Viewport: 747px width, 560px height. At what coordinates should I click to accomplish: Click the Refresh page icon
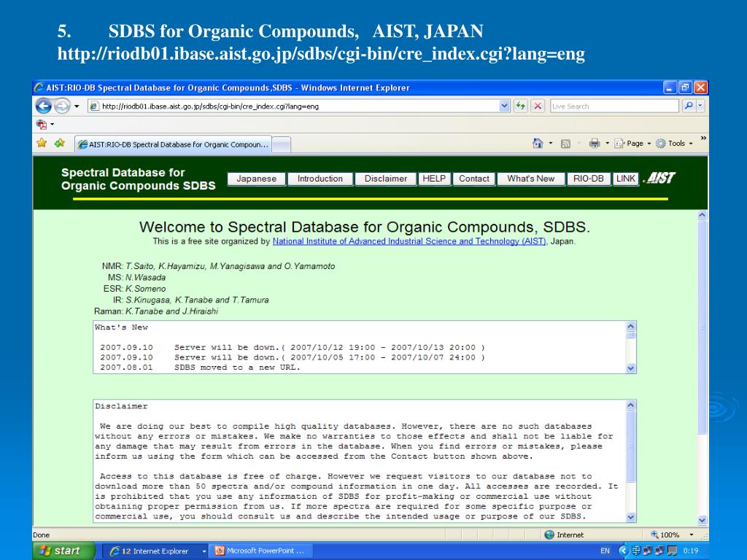click(521, 106)
